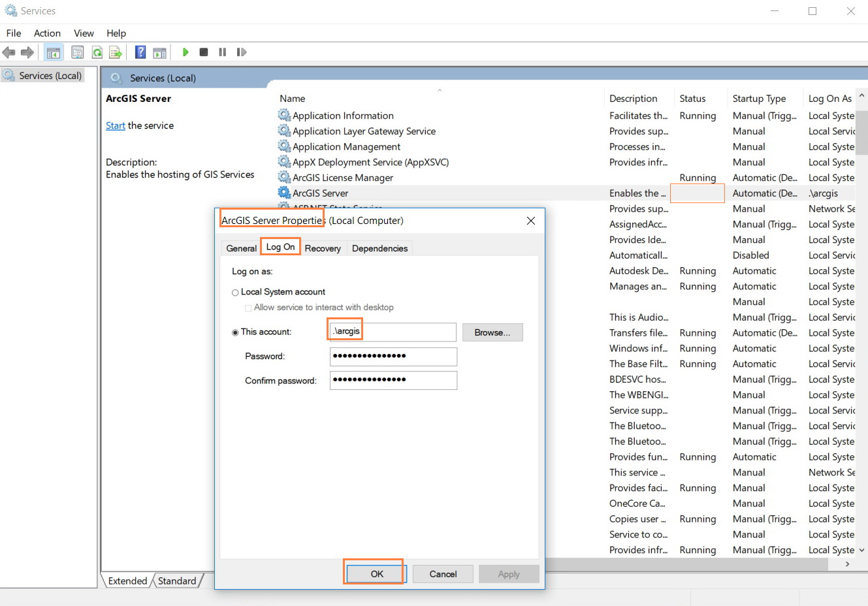Viewport: 868px width, 606px height.
Task: Click the "Disabled" startup type cell
Action: pyautogui.click(x=751, y=255)
